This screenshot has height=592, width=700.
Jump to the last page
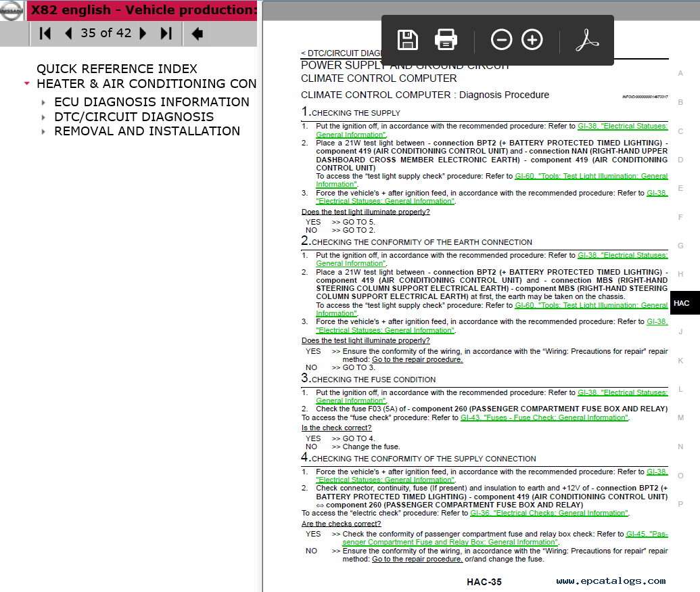click(166, 33)
